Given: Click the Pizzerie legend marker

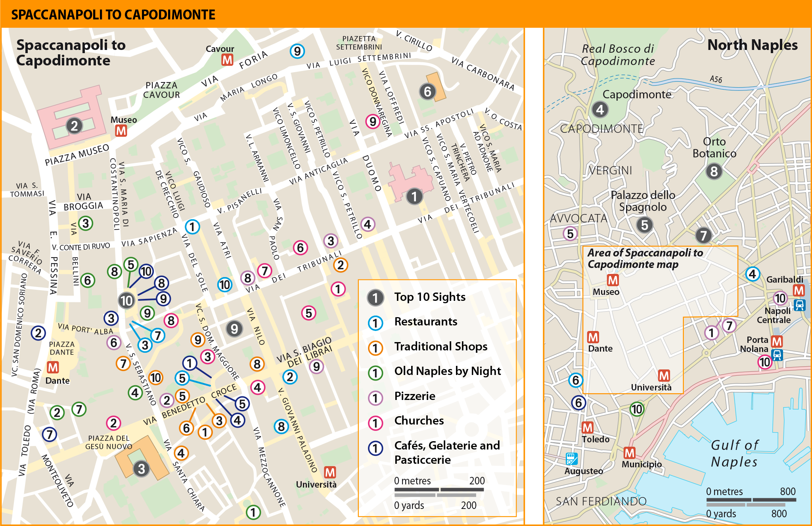Looking at the screenshot, I should coord(375,398).
